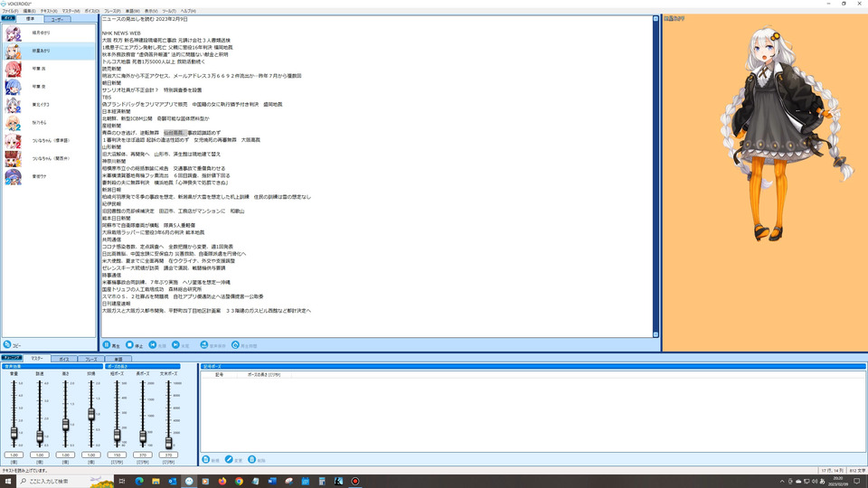Click the ポーズの長さ [ミリ秒] column header
Viewport: 868px width, 488px height.
[x=264, y=374]
